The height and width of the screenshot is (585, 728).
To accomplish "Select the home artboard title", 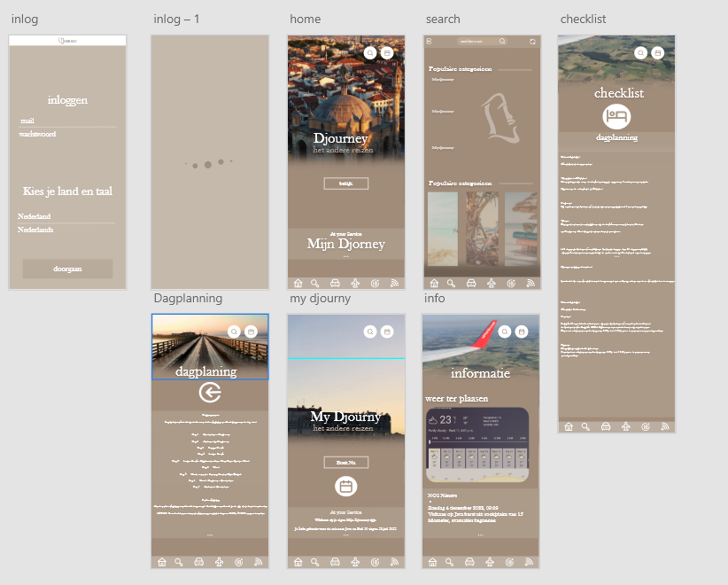I will [x=305, y=19].
